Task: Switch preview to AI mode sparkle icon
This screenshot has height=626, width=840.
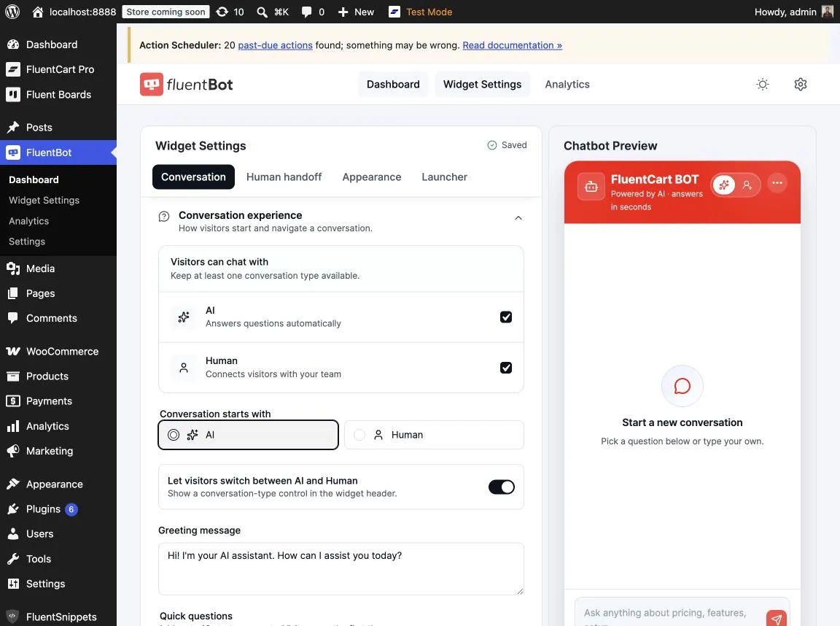Action: pyautogui.click(x=724, y=185)
